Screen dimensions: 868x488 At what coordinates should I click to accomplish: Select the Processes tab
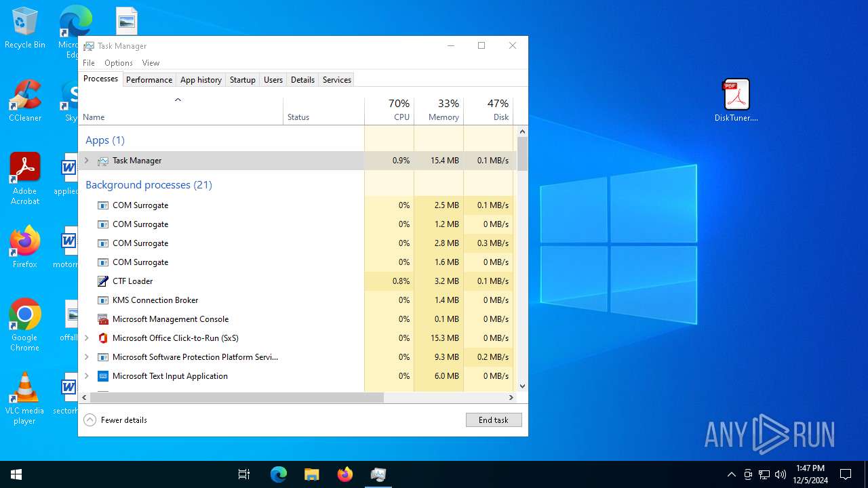coord(100,79)
